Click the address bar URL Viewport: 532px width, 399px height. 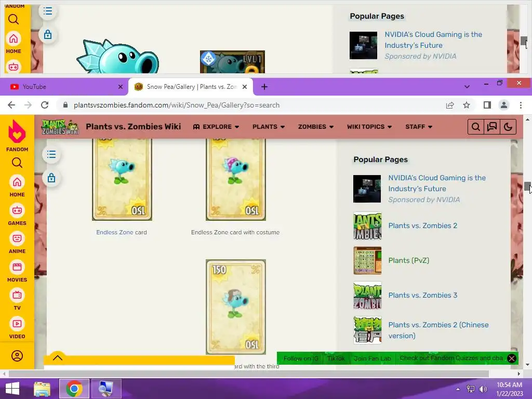(177, 105)
